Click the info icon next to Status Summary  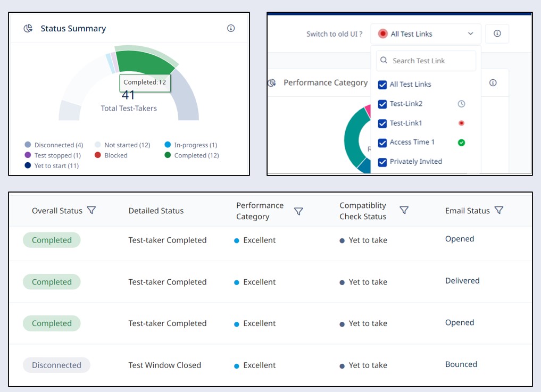[x=231, y=29]
